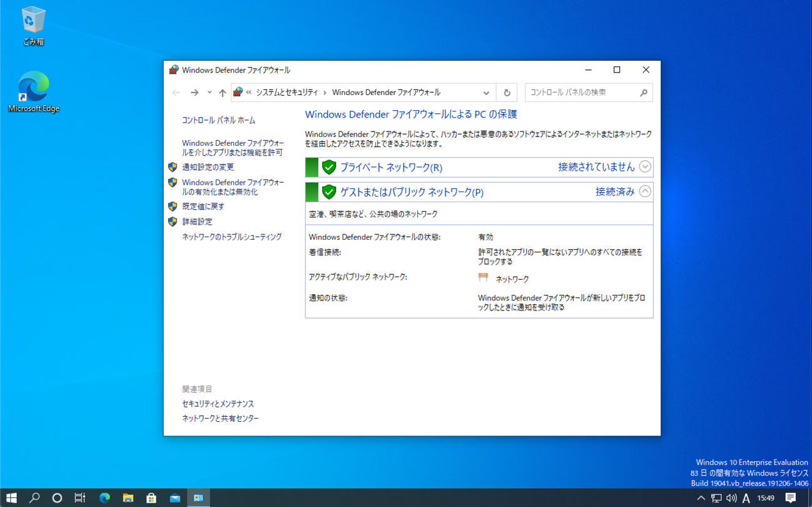The image size is (812, 507).
Task: Open the ファイアウォールの有効化または無効化 link
Action: coord(233,187)
